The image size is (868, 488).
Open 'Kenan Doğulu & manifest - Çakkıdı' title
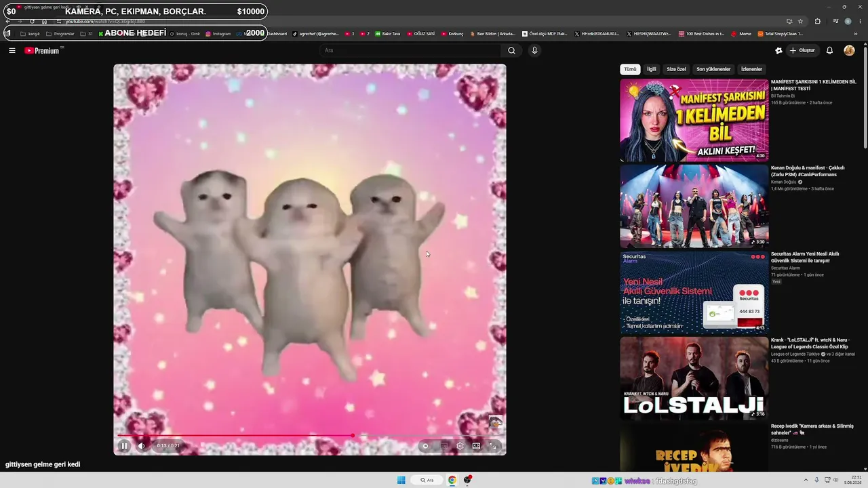(x=808, y=171)
